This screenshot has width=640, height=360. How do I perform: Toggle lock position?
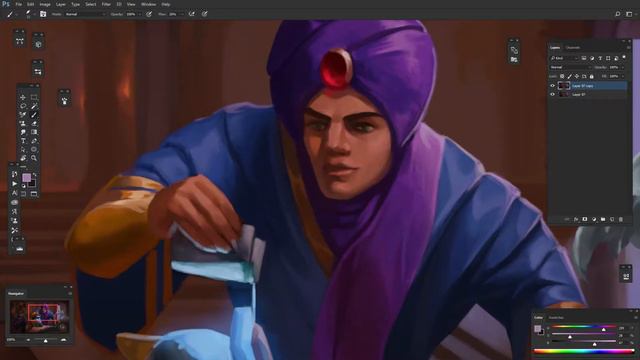pos(577,76)
